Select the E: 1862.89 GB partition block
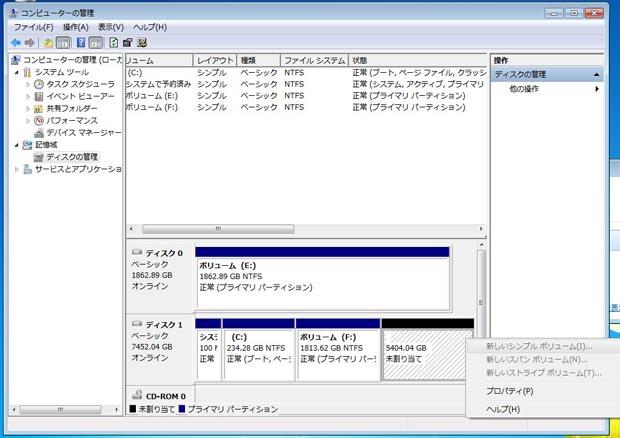The height and width of the screenshot is (438, 620). tap(323, 278)
